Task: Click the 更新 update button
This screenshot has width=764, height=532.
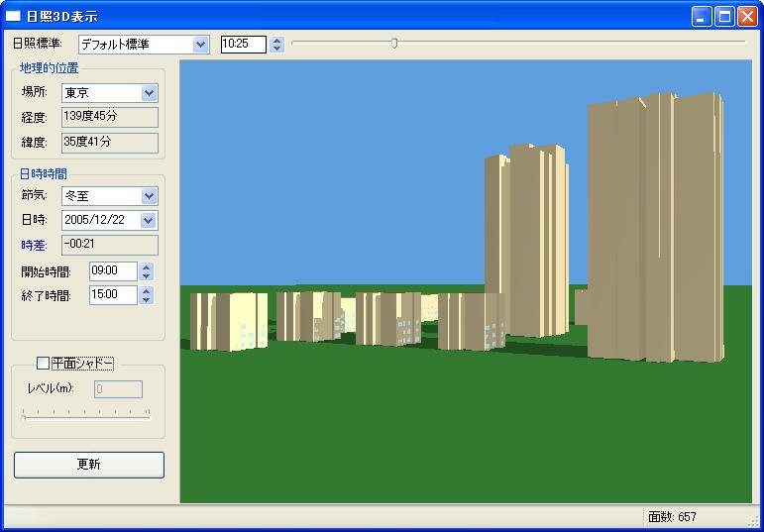Action: click(89, 465)
